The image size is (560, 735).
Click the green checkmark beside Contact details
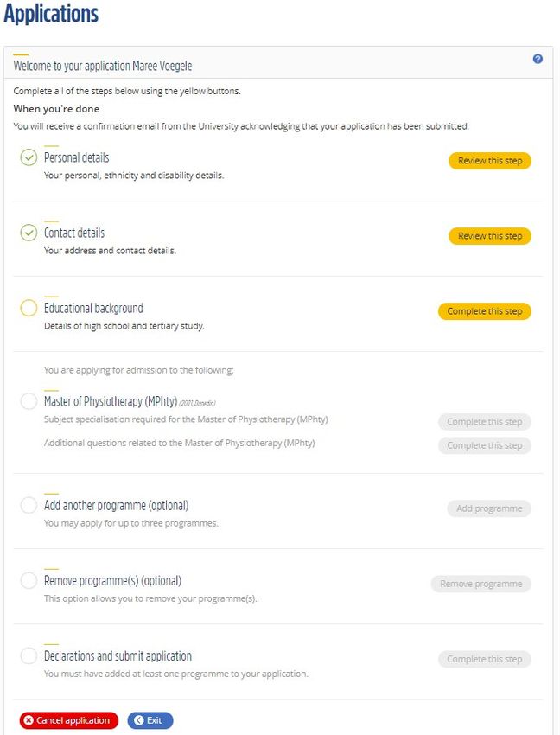click(x=29, y=233)
